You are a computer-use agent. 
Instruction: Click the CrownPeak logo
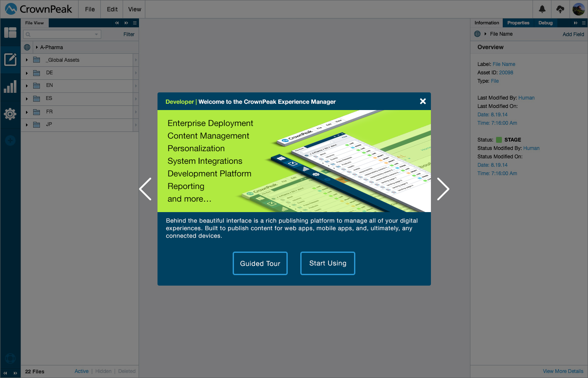click(38, 9)
